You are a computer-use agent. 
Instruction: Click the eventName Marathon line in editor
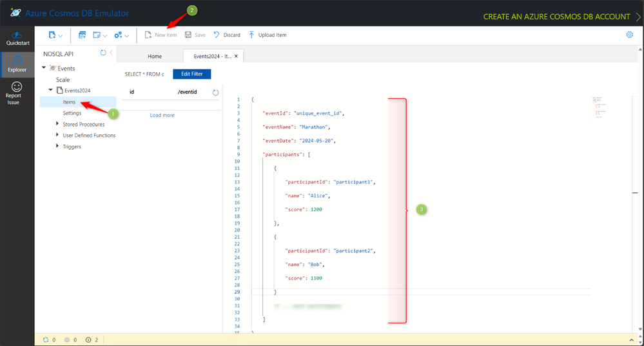point(296,127)
